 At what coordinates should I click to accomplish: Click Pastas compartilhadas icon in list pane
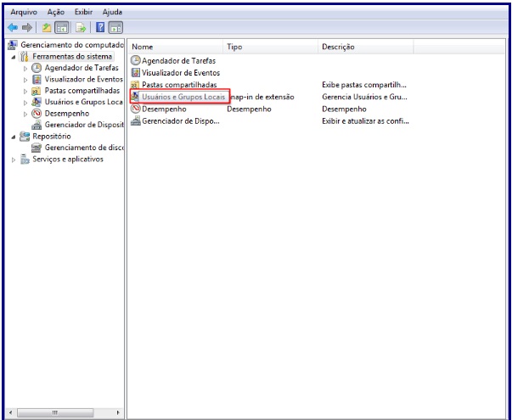pyautogui.click(x=135, y=85)
